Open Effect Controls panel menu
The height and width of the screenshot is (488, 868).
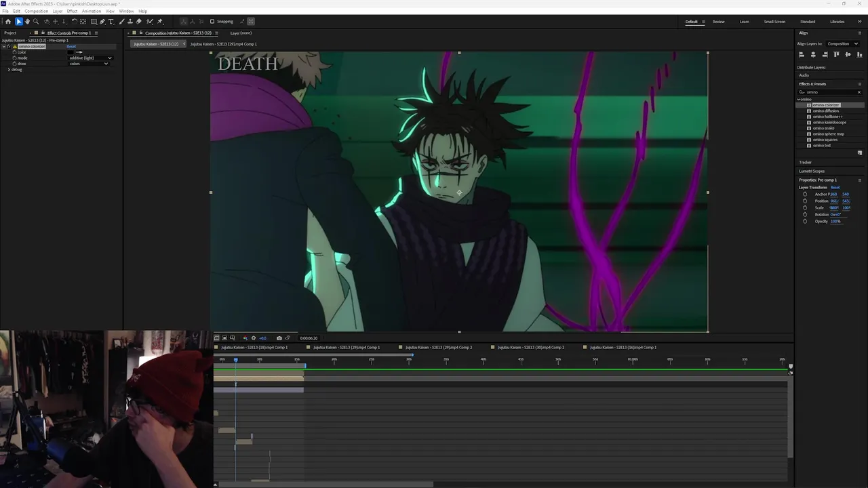(x=96, y=33)
